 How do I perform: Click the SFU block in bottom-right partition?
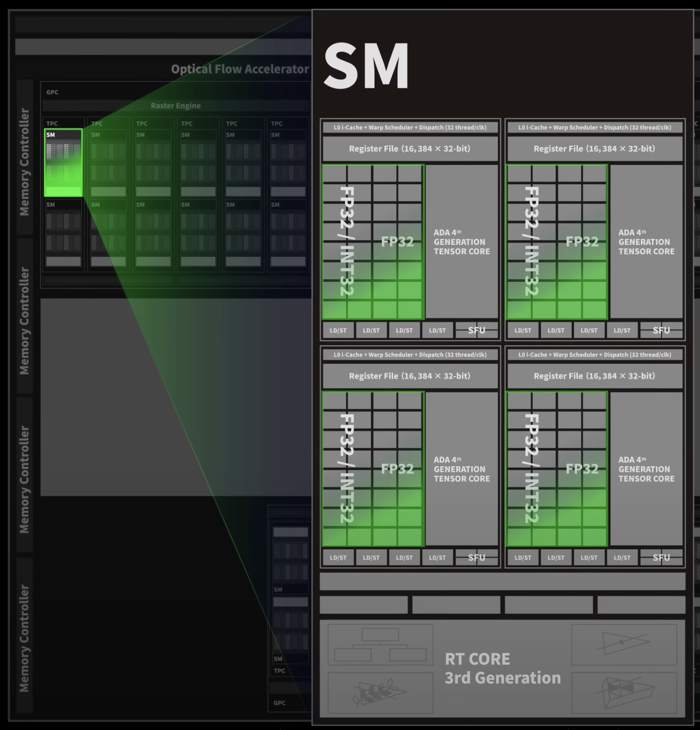click(661, 558)
